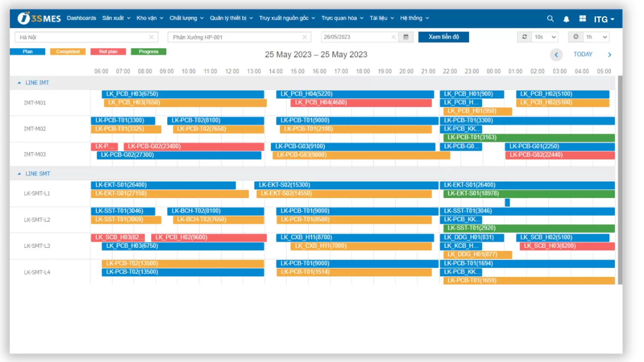Click the calendar date picker icon
Screen dimensions: 644x362
click(406, 37)
